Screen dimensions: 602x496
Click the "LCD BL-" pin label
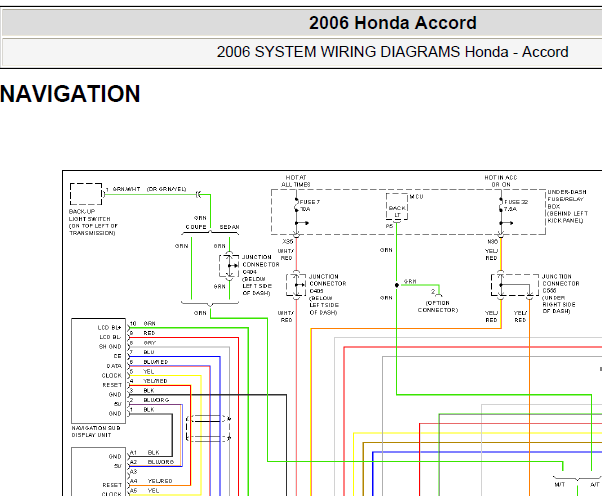111,337
